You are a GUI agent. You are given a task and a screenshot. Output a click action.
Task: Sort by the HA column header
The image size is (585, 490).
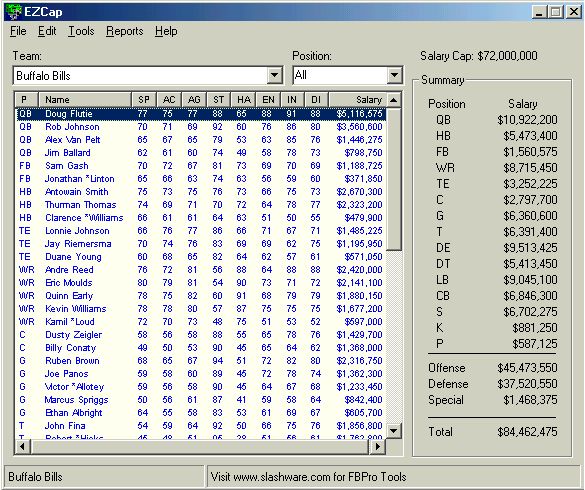[x=243, y=99]
